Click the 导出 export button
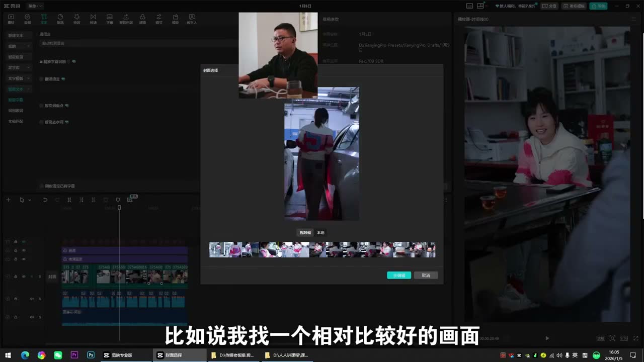The height and width of the screenshot is (362, 644). pyautogui.click(x=598, y=6)
